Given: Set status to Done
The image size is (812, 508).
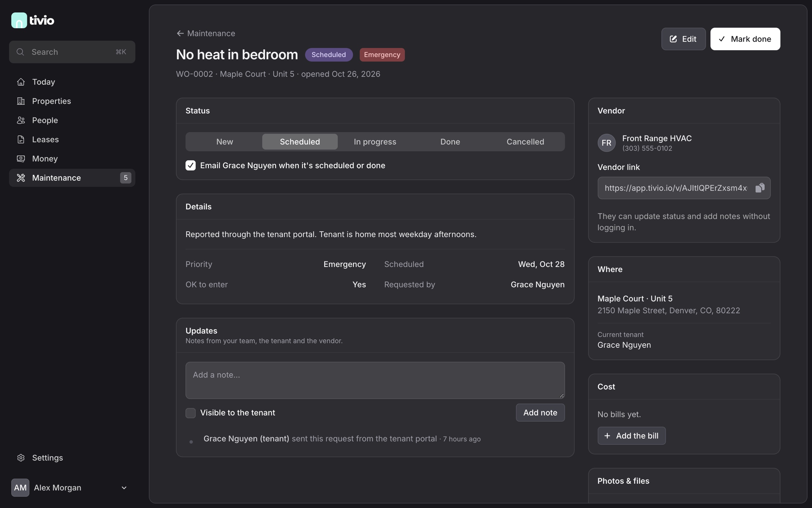Looking at the screenshot, I should click(450, 142).
